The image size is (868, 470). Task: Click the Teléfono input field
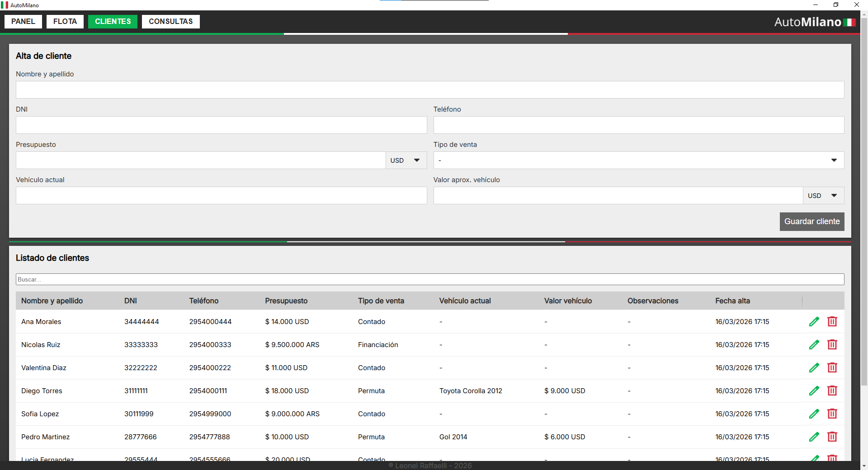pyautogui.click(x=638, y=125)
